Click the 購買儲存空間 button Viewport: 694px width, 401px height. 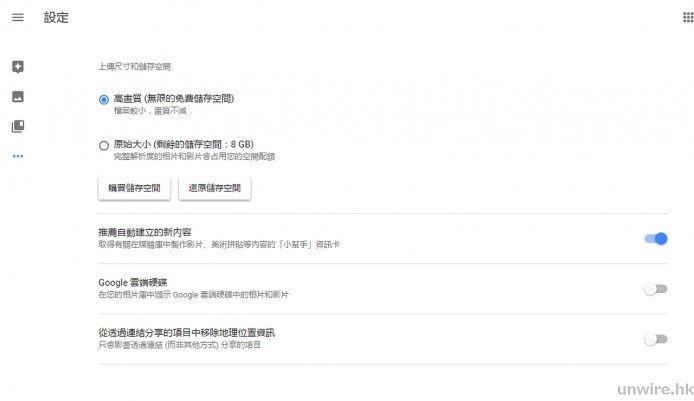pos(134,188)
